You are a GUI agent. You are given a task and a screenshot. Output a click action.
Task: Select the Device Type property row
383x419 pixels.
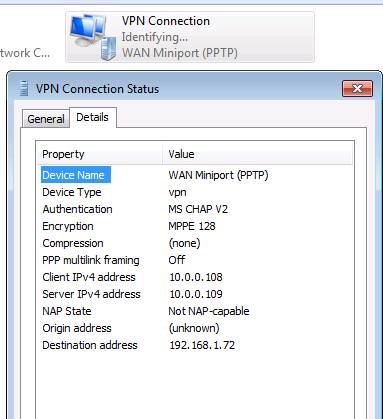(x=195, y=192)
